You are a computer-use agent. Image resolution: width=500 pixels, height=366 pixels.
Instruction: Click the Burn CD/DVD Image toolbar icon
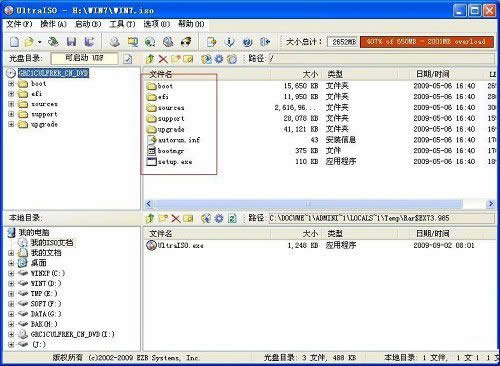click(x=186, y=42)
